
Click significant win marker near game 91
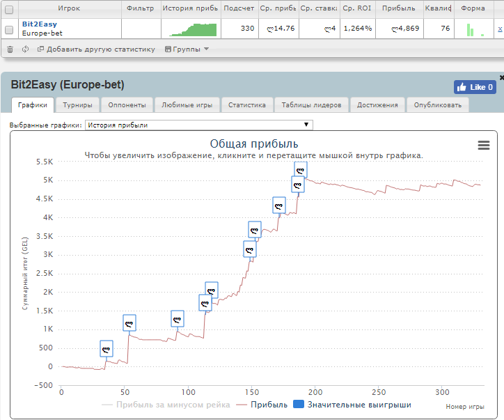tap(178, 319)
